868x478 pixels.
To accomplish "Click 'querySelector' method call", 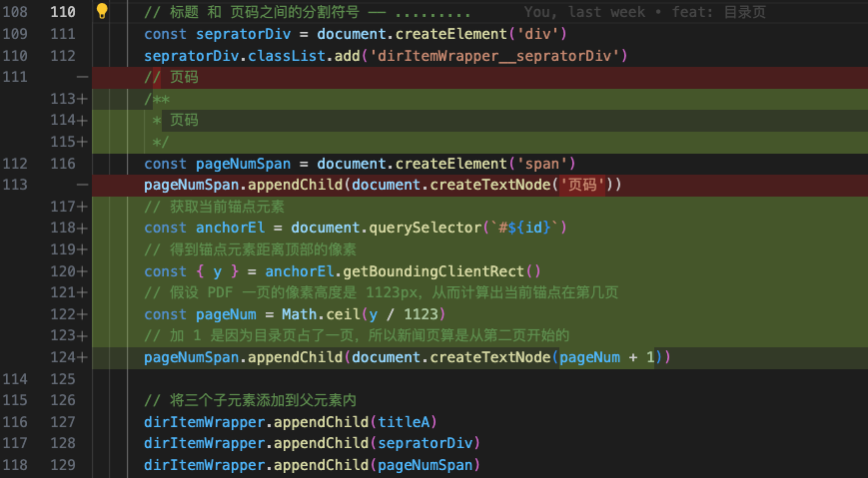I will pyautogui.click(x=426, y=228).
